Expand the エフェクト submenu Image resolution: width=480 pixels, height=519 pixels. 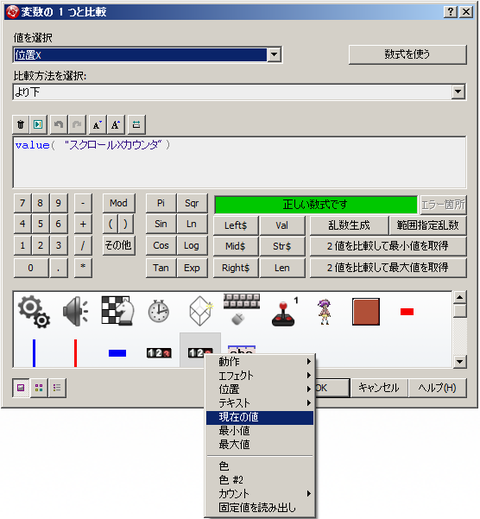tap(260, 376)
